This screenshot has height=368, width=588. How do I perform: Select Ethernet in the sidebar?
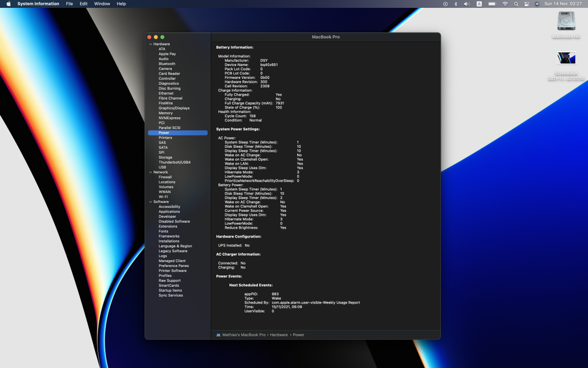(166, 93)
